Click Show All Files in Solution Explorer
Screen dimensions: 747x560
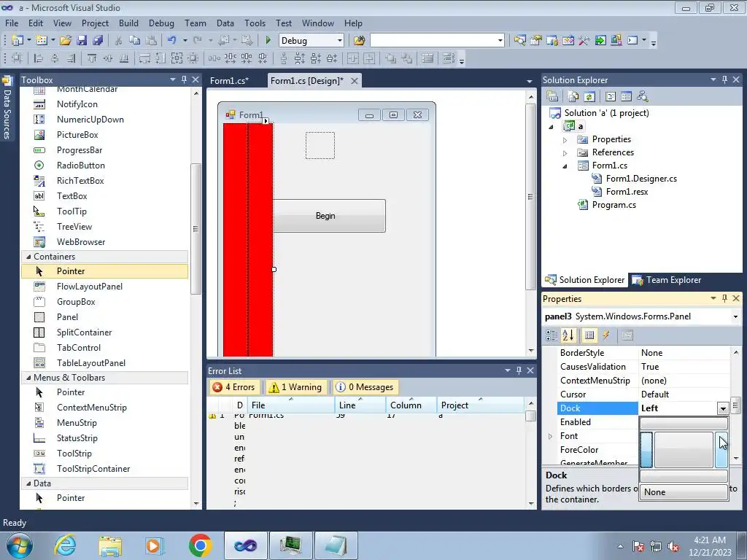pyautogui.click(x=573, y=97)
